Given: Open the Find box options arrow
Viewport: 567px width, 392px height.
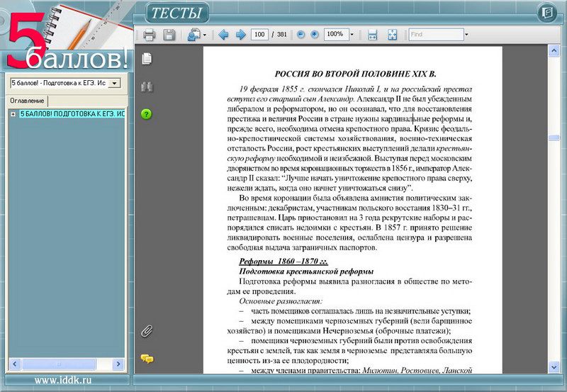Looking at the screenshot, I should (466, 34).
